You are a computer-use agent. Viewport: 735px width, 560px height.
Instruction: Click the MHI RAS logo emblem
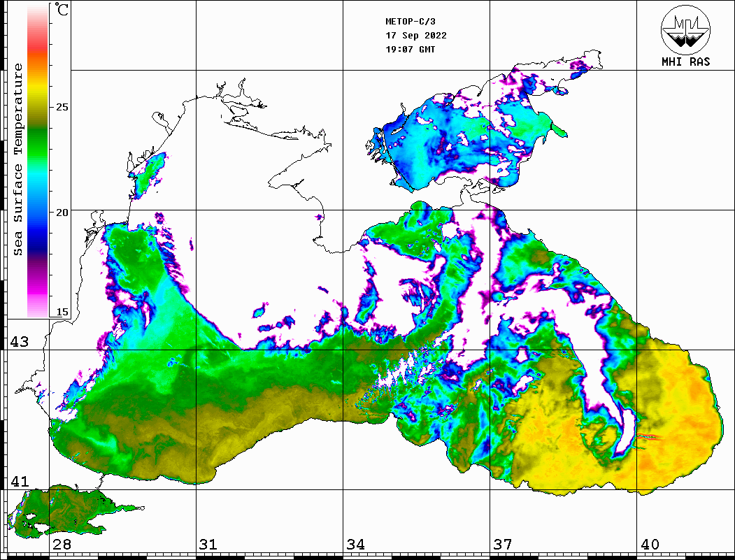tap(686, 29)
